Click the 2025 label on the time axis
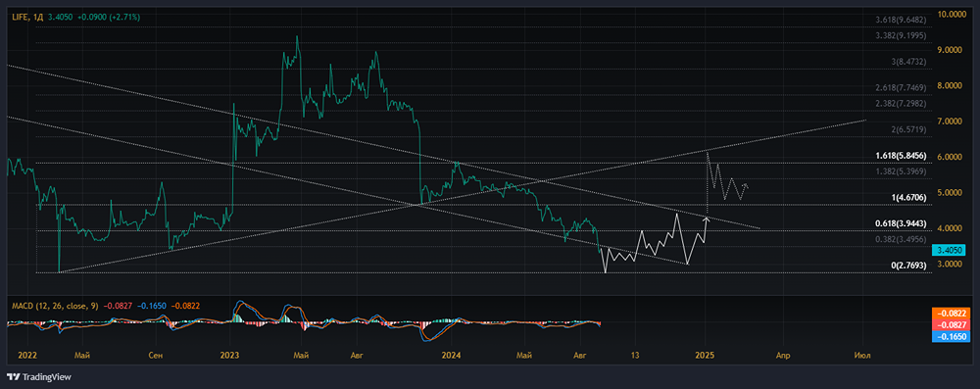 (x=705, y=356)
